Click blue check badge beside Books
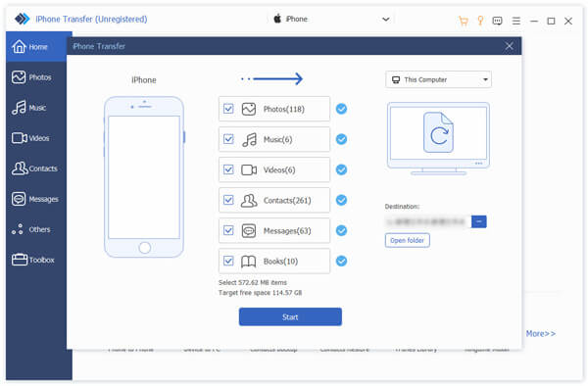The height and width of the screenshot is (386, 588). [341, 261]
